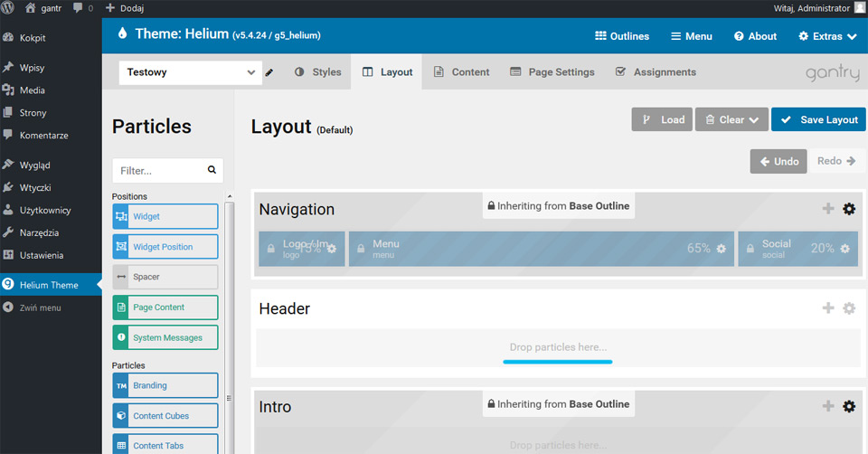
Task: Click the WordPress logo icon
Action: click(x=8, y=8)
